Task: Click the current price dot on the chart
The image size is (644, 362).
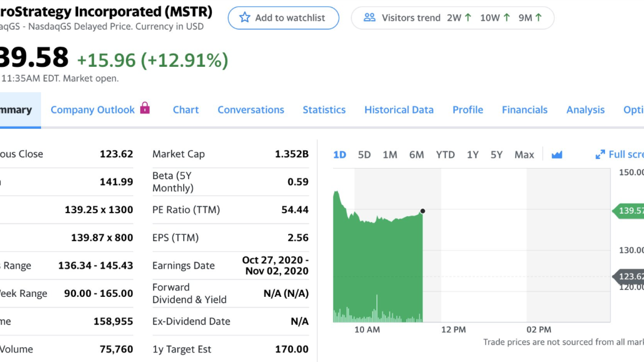Action: point(423,211)
